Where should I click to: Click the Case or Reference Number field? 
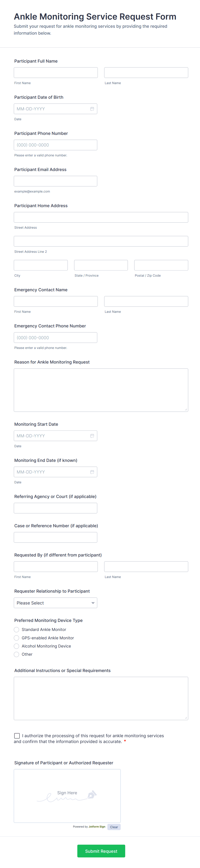[55, 537]
